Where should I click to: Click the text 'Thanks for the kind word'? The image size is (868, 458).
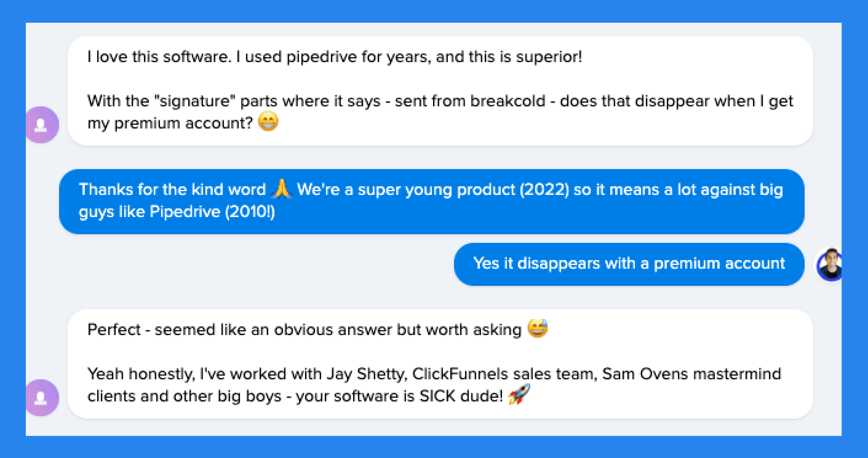point(172,189)
